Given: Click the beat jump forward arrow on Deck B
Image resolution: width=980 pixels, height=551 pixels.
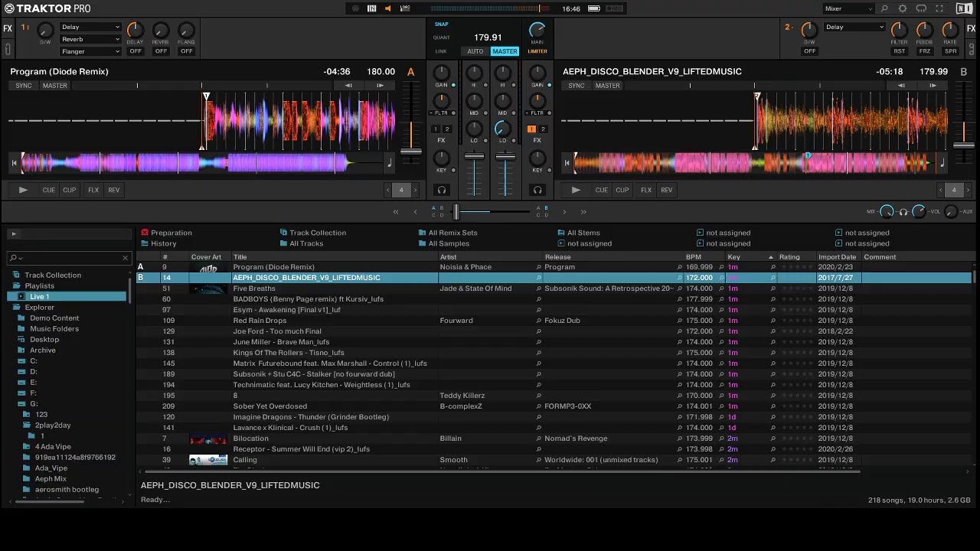Looking at the screenshot, I should [x=933, y=86].
